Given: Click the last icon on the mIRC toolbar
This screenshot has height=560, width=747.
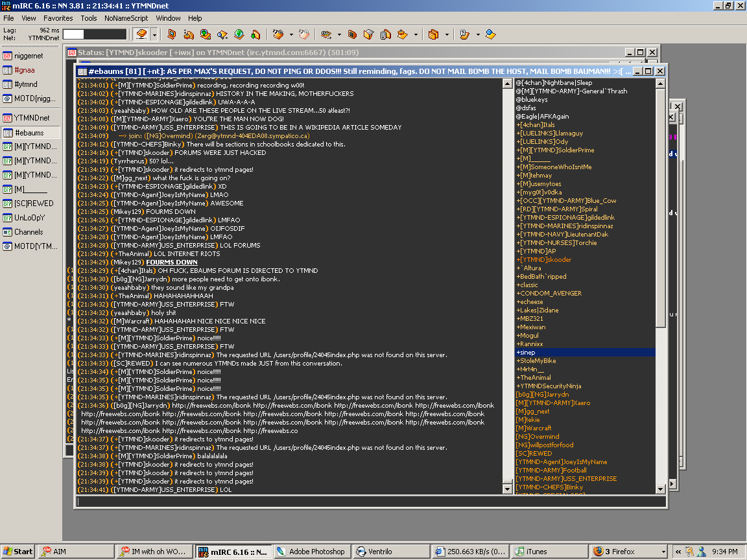Looking at the screenshot, I should [x=490, y=34].
